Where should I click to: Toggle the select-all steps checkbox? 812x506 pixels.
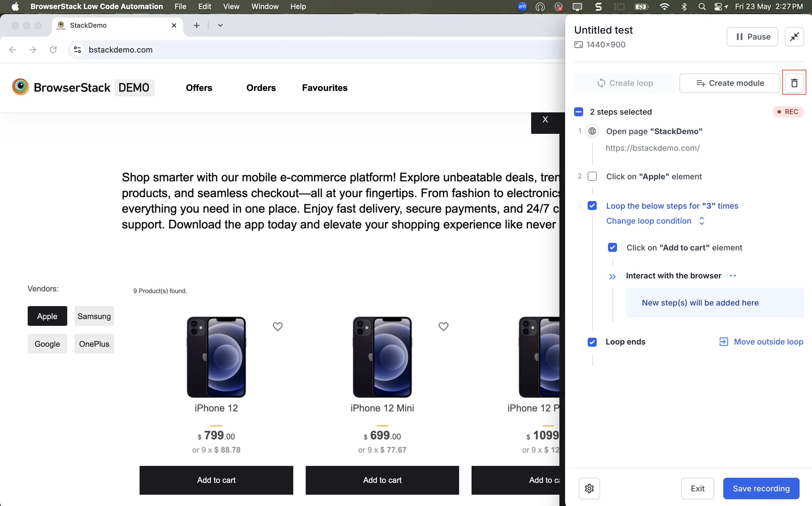click(578, 112)
